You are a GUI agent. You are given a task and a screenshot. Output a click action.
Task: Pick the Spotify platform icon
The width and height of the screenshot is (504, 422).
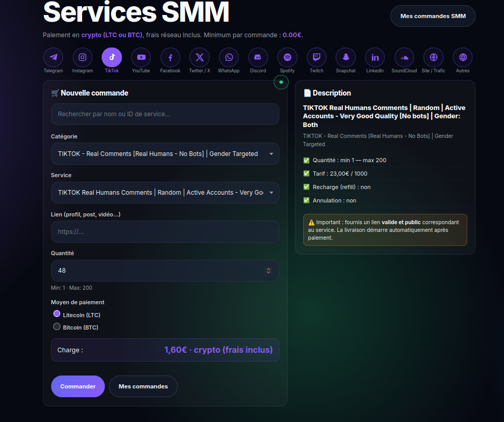pos(287,57)
